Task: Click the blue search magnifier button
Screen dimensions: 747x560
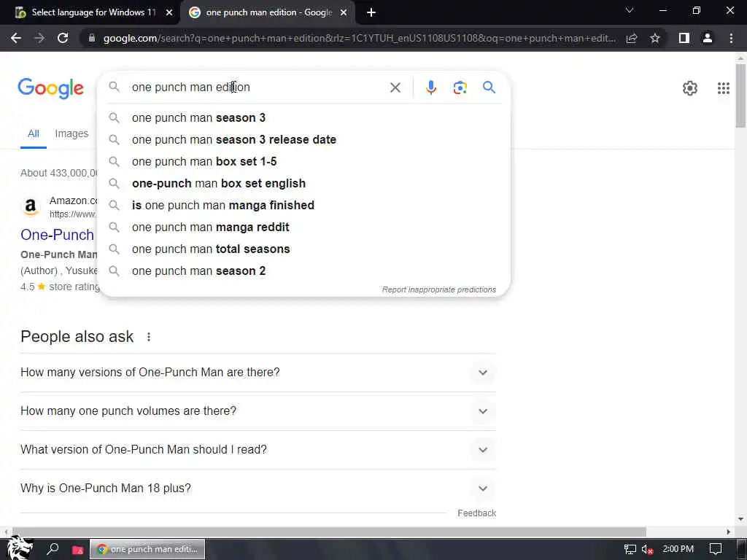Action: (489, 87)
